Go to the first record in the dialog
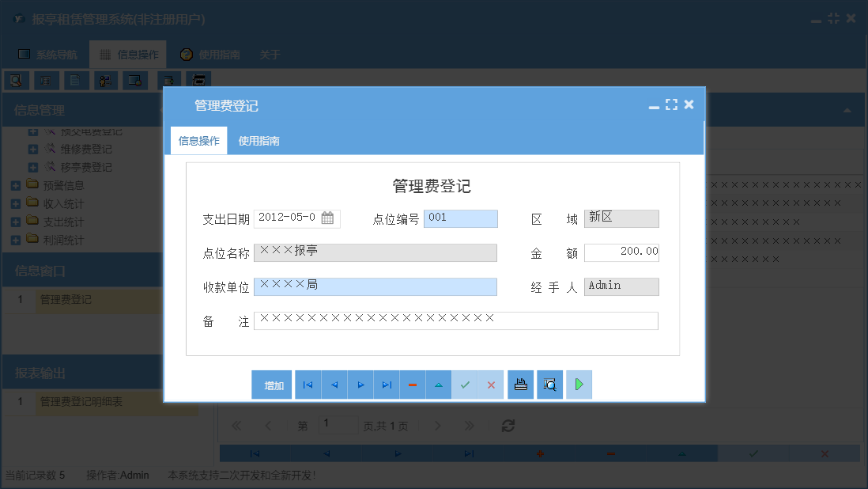 [x=307, y=385]
